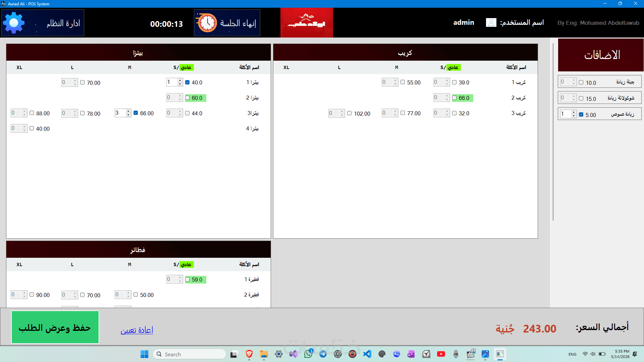Check the 102.00 crepe 3 large checkbox
This screenshot has height=362, width=644.
[x=350, y=113]
